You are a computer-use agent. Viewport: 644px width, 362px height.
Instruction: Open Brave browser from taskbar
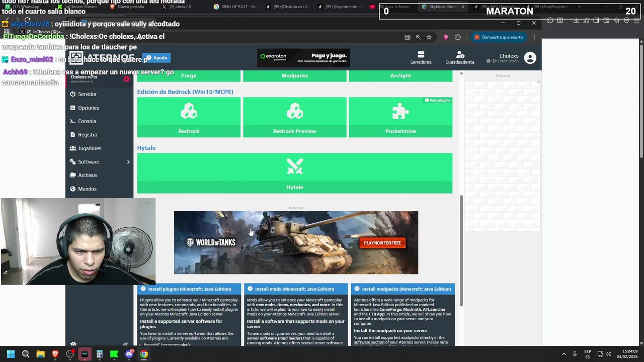tap(55, 354)
